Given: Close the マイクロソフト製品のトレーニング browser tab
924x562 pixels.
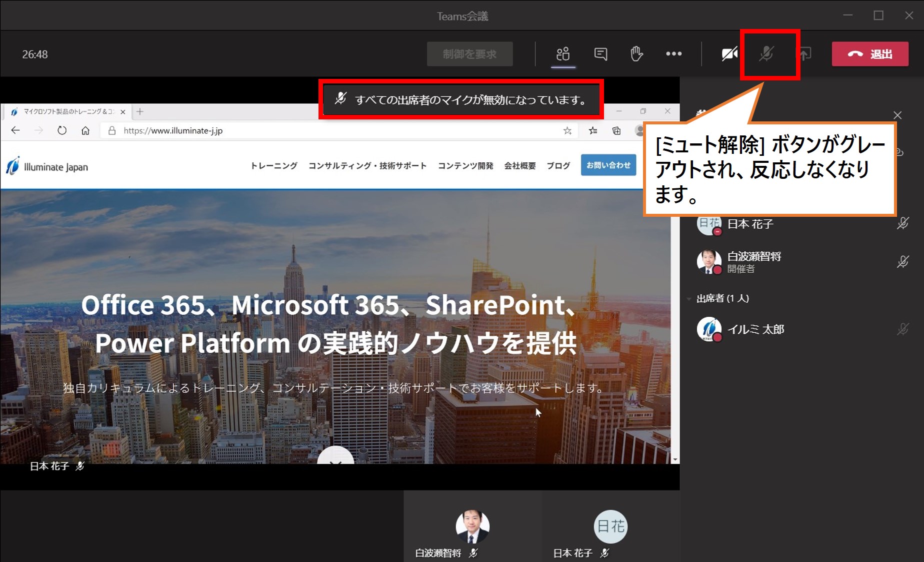Looking at the screenshot, I should click(123, 112).
